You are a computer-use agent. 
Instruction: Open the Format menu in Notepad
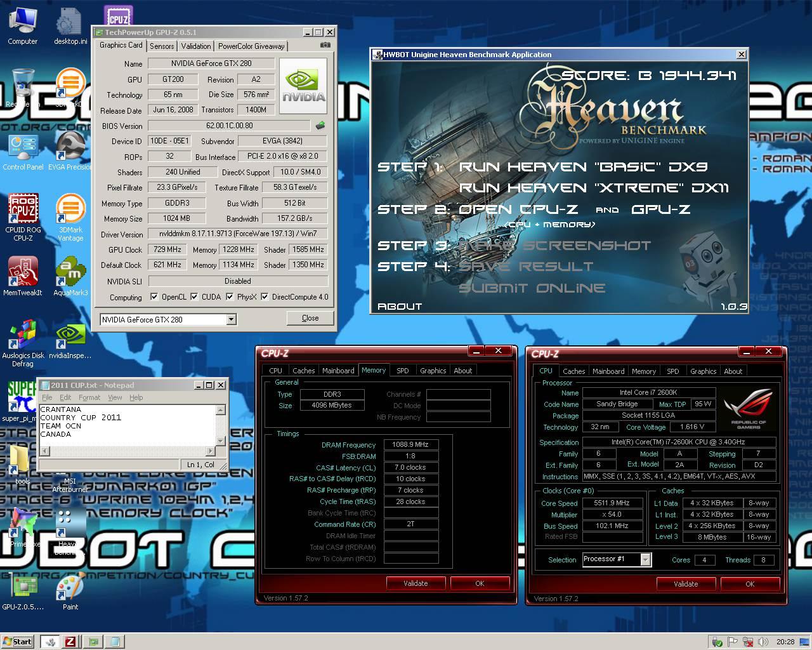coord(89,397)
